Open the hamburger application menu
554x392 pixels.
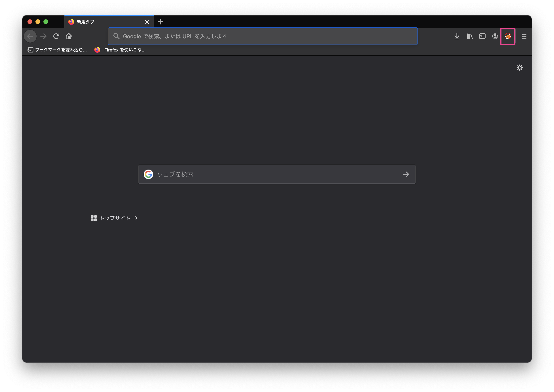point(524,36)
